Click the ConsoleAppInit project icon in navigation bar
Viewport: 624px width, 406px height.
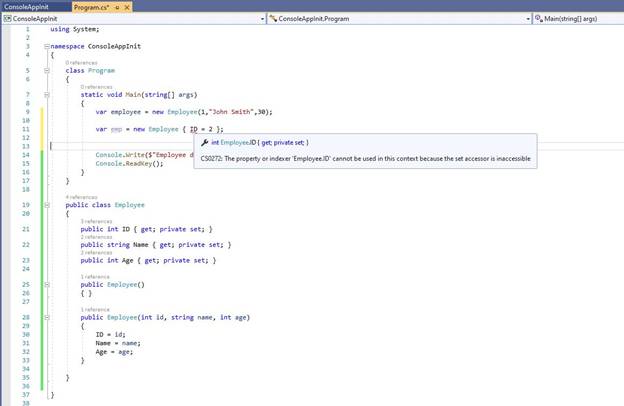(7, 19)
